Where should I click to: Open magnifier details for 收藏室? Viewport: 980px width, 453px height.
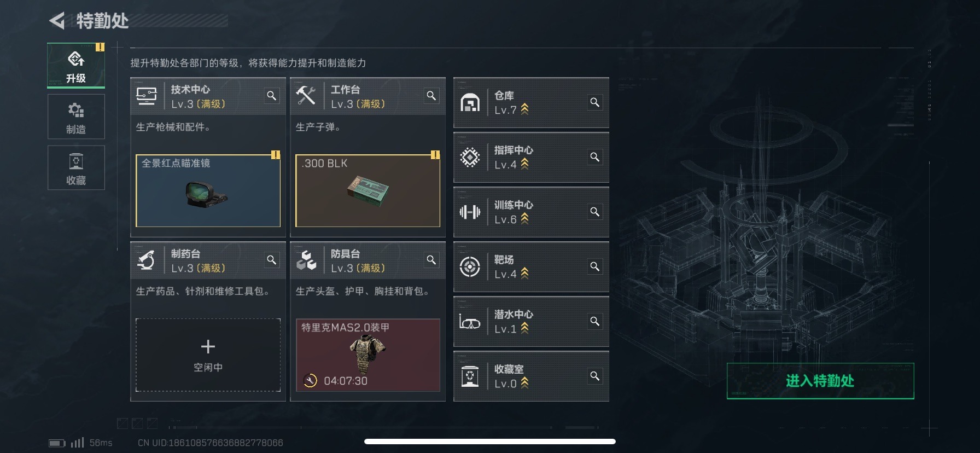tap(594, 376)
